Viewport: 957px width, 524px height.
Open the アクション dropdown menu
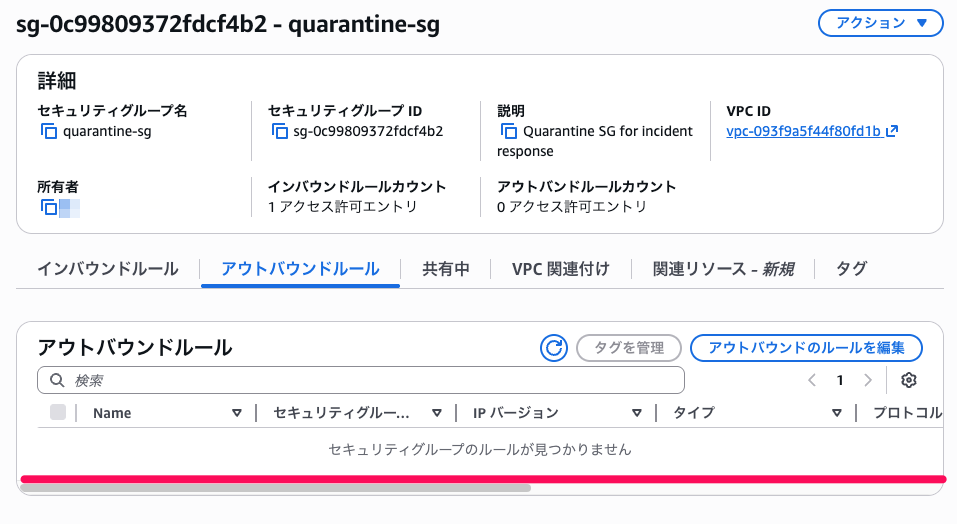click(x=880, y=23)
